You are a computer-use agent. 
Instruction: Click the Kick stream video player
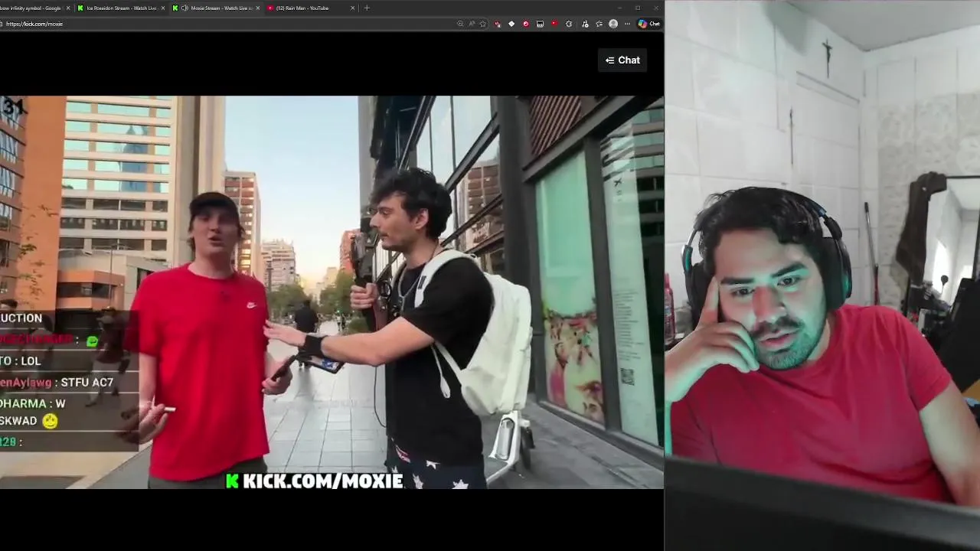(332, 292)
